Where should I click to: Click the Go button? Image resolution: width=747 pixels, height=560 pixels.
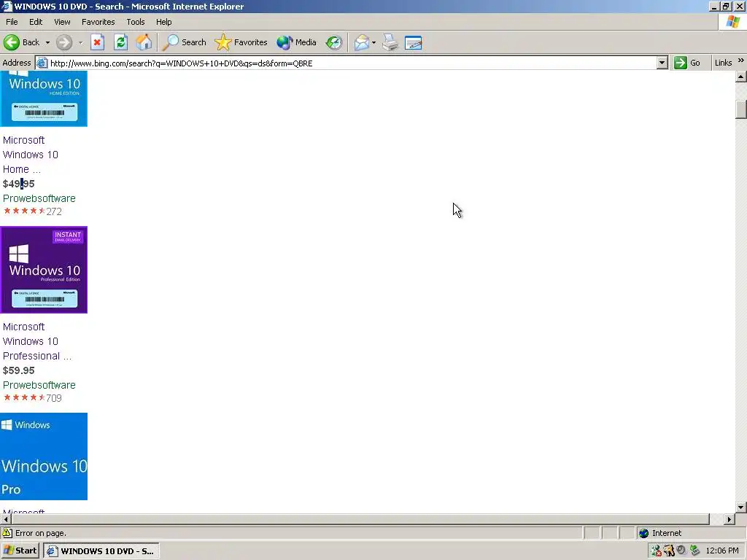[687, 63]
